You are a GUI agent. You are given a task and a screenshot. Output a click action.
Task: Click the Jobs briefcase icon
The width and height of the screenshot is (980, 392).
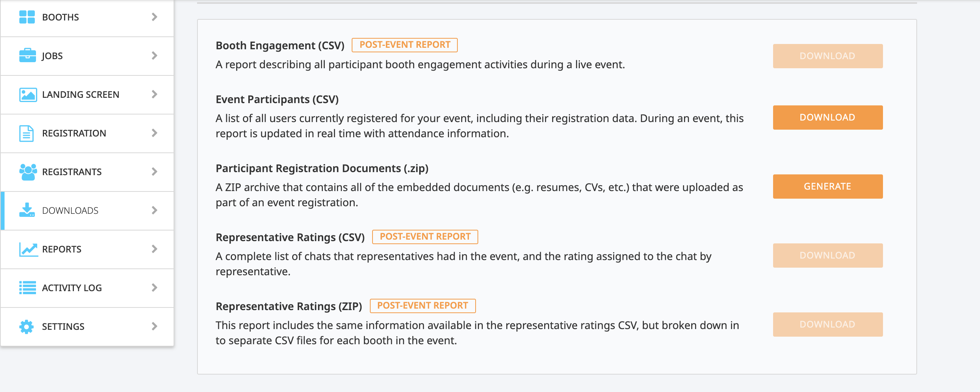pyautogui.click(x=27, y=56)
